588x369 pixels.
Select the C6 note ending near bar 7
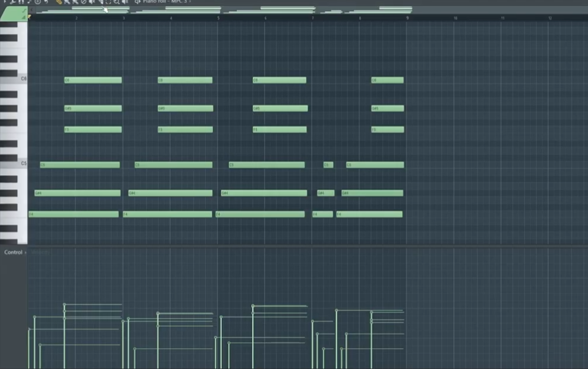(279, 80)
